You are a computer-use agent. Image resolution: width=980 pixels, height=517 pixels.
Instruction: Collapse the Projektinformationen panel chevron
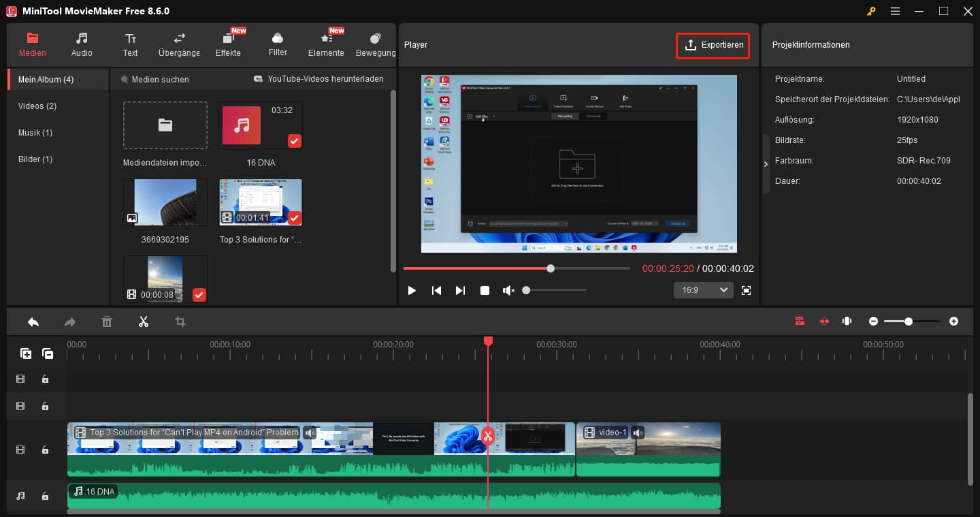coord(766,163)
